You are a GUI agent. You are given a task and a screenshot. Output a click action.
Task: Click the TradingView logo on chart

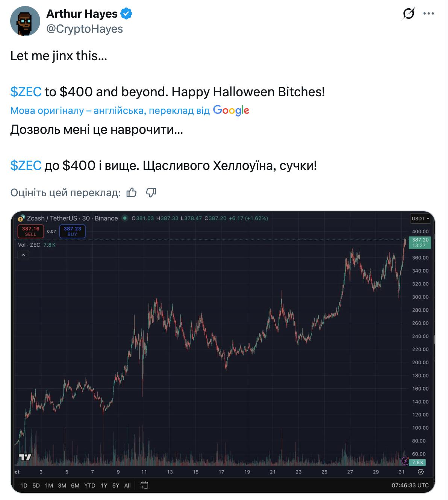point(25,457)
